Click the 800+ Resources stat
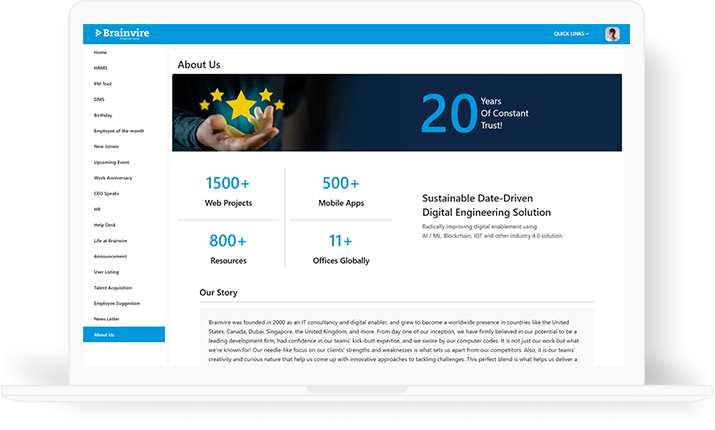The height and width of the screenshot is (430, 715). tap(228, 249)
